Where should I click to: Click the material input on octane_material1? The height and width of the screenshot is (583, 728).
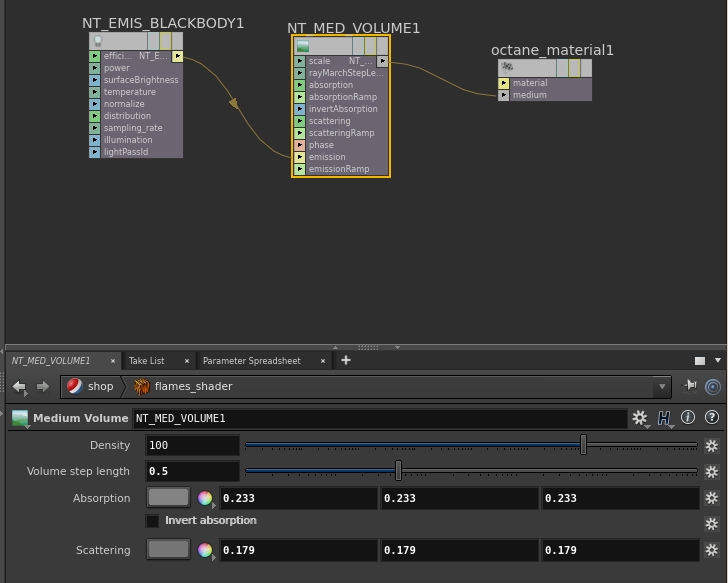click(504, 83)
